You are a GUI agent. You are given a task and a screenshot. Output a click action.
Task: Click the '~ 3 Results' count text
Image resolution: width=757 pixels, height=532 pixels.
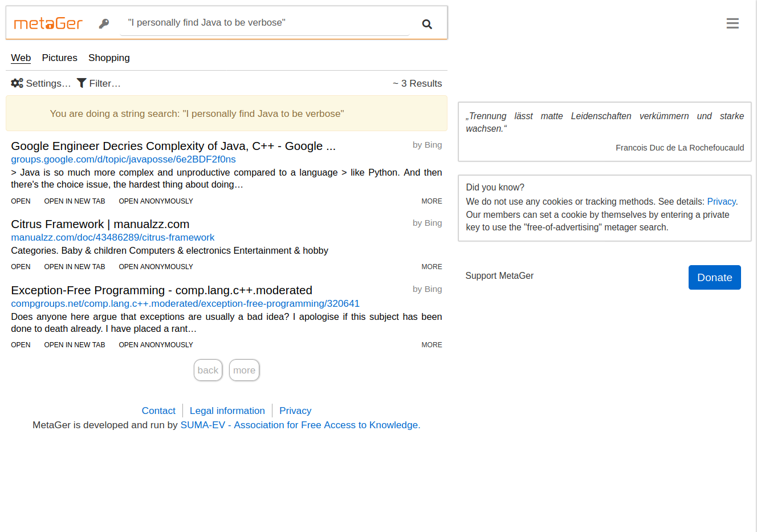(417, 83)
